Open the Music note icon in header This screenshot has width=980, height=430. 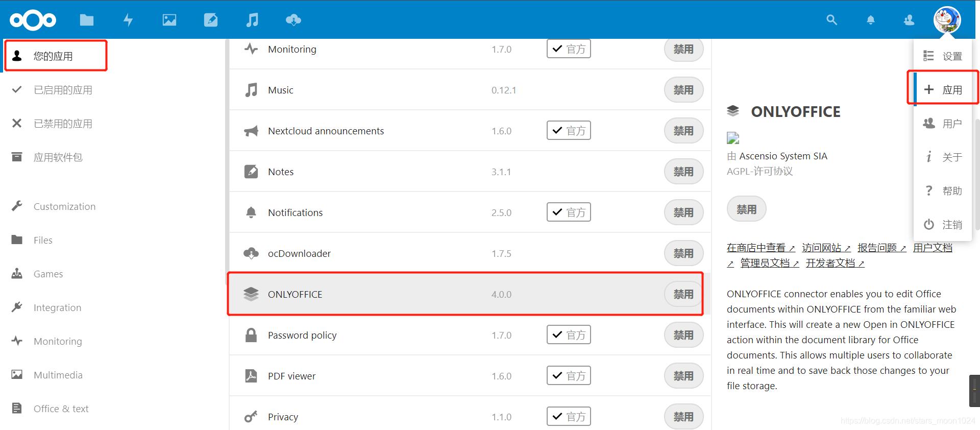click(x=252, y=20)
